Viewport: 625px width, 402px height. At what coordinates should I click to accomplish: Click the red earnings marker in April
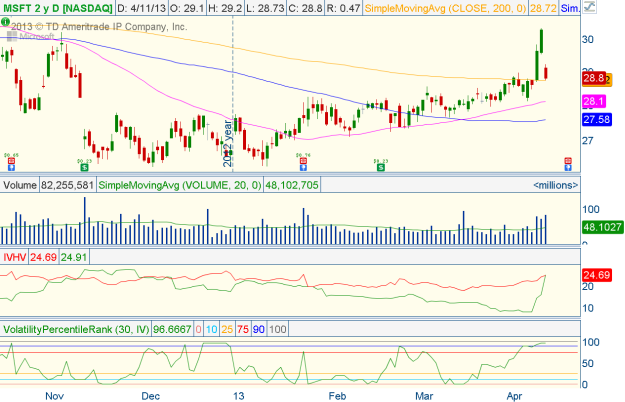[x=567, y=161]
